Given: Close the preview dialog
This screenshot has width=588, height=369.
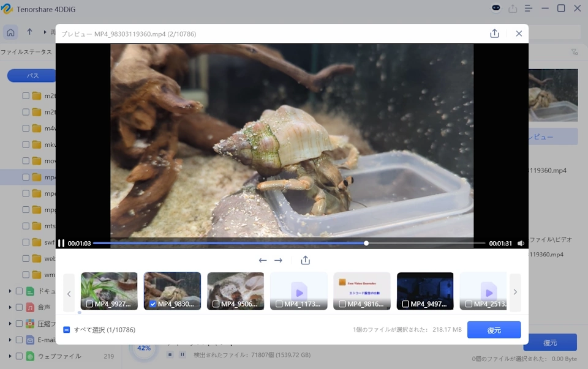Looking at the screenshot, I should coord(519,34).
